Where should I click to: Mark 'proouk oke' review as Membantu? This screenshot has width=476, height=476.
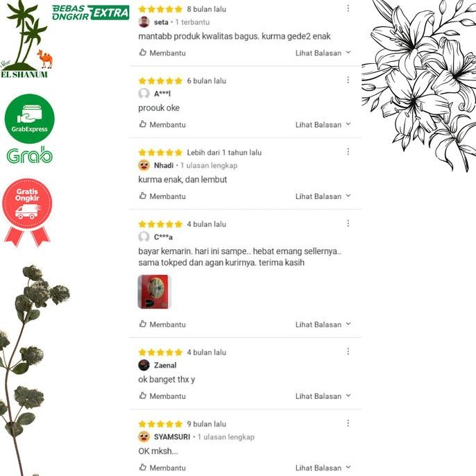coord(162,124)
